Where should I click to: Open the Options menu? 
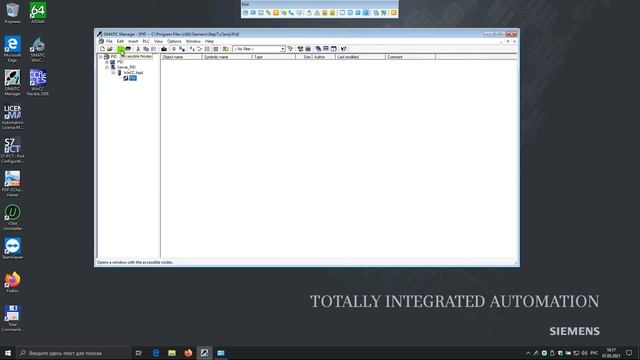point(174,41)
